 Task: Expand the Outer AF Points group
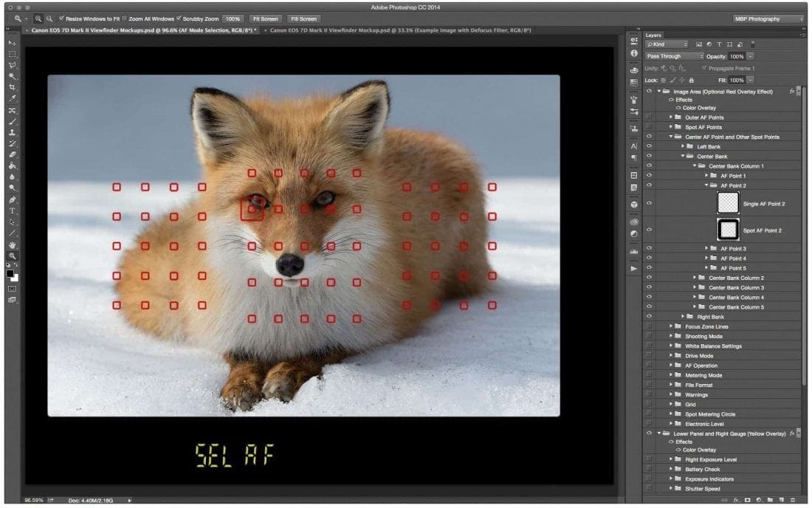(671, 117)
